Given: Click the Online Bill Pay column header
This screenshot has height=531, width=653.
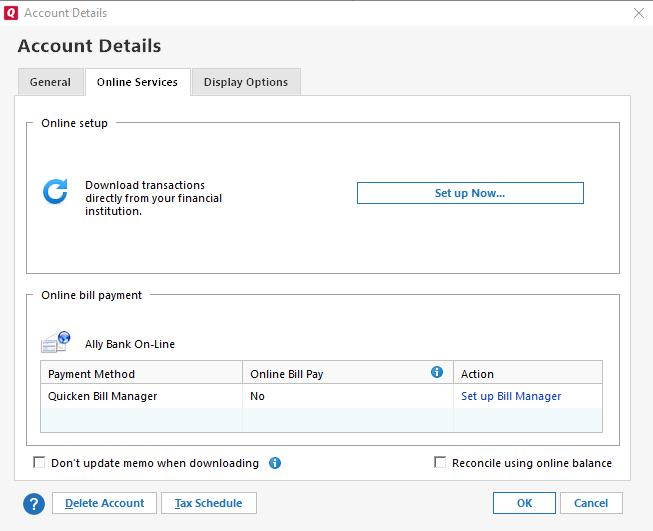Looking at the screenshot, I should pyautogui.click(x=348, y=373).
